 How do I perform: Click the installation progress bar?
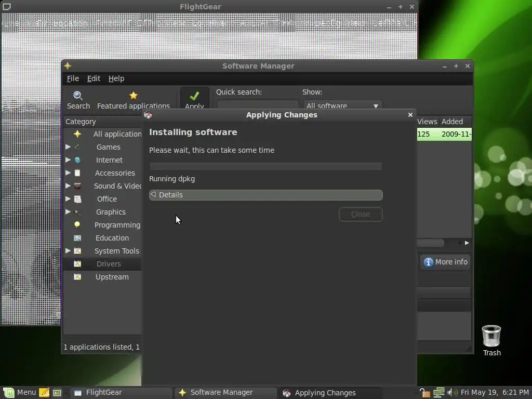click(265, 166)
